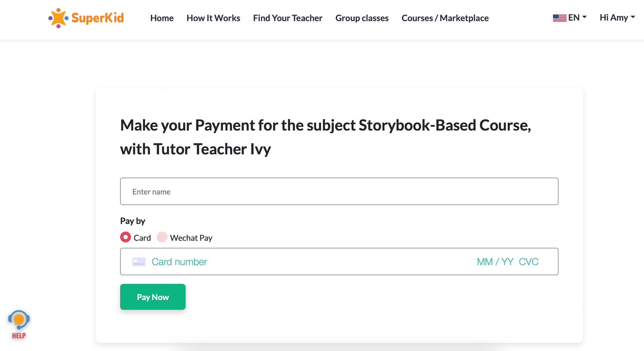
Task: Click the US flag language icon
Action: pyautogui.click(x=560, y=18)
